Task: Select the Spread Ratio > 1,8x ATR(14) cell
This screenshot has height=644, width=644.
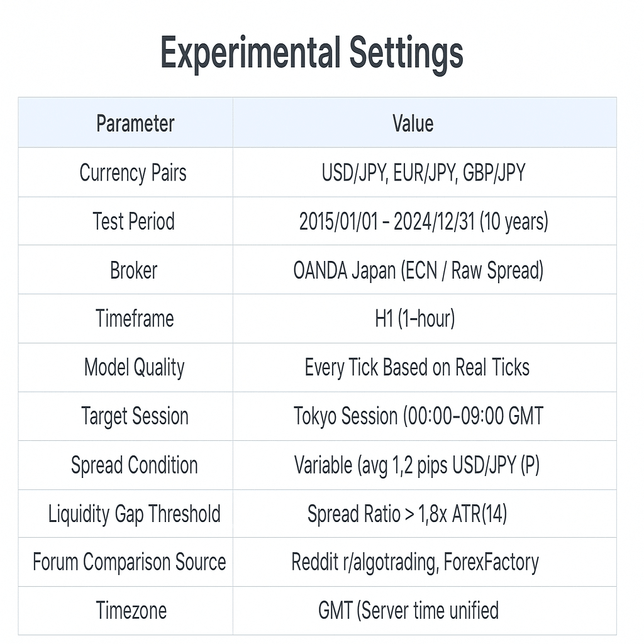Action: tap(407, 514)
